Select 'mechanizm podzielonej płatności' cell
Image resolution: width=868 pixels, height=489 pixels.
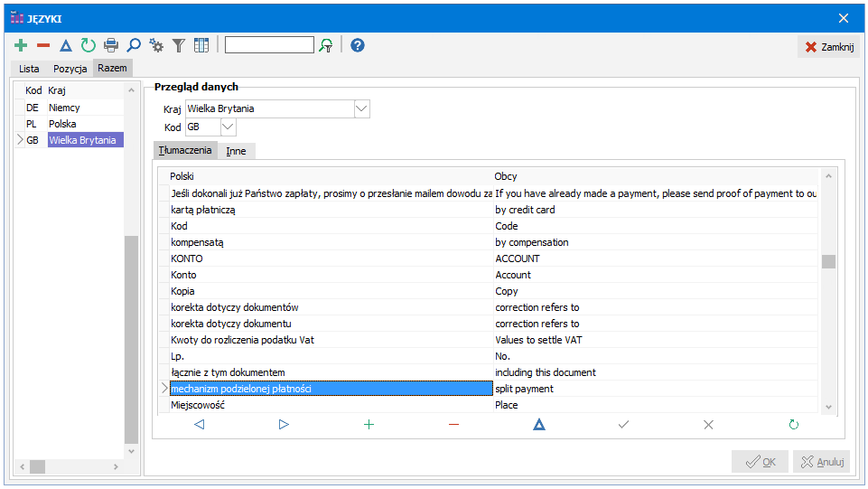tap(331, 389)
